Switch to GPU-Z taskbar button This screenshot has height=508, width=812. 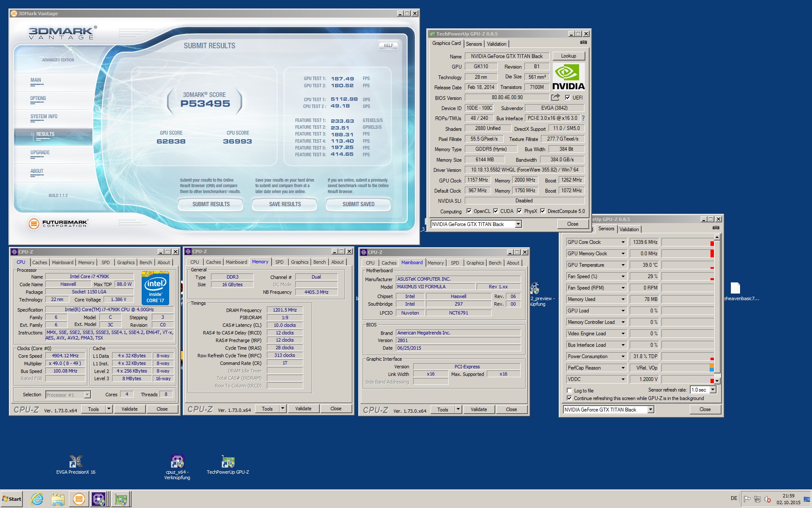pyautogui.click(x=121, y=500)
